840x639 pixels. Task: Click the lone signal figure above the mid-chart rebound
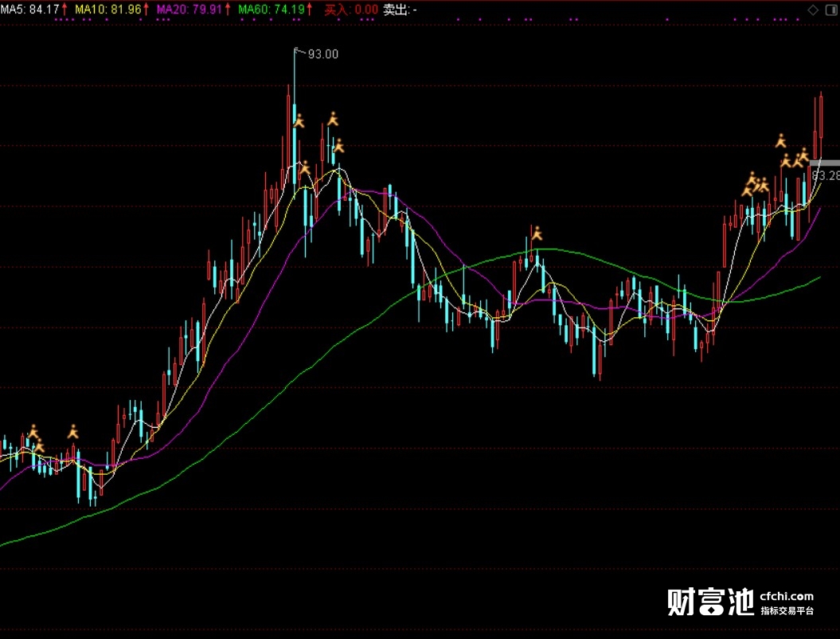(x=537, y=233)
